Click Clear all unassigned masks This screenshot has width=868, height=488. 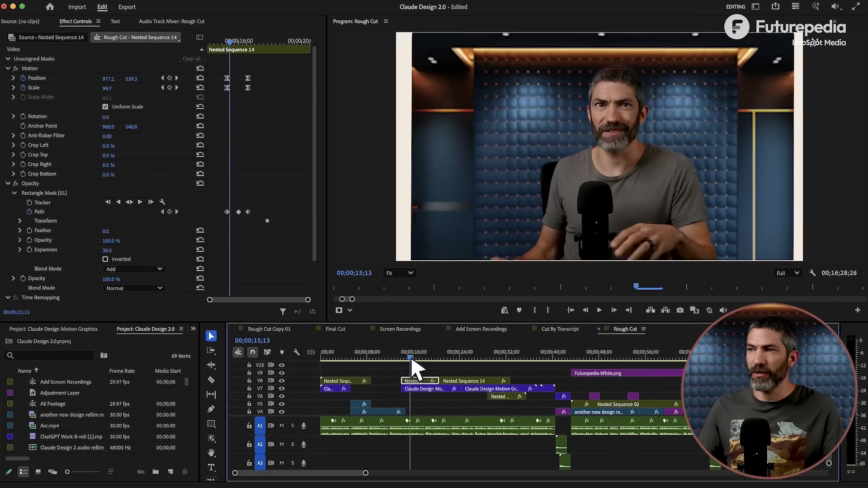(192, 59)
